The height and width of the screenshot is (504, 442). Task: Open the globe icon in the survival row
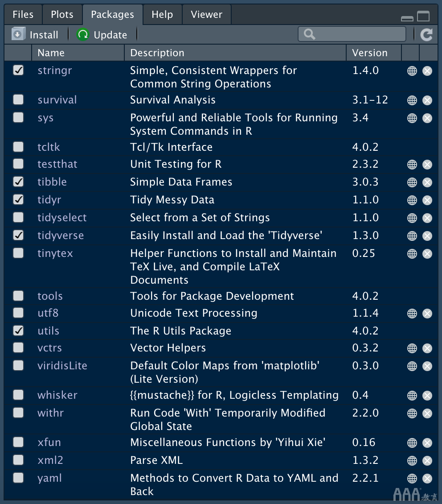tap(412, 100)
